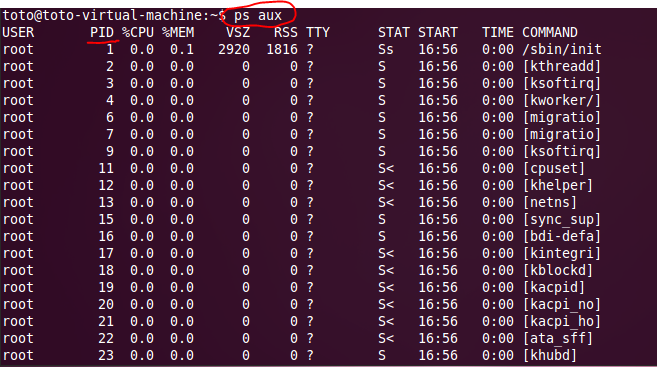The height and width of the screenshot is (367, 657).
Task: Click the START column header
Action: [438, 32]
